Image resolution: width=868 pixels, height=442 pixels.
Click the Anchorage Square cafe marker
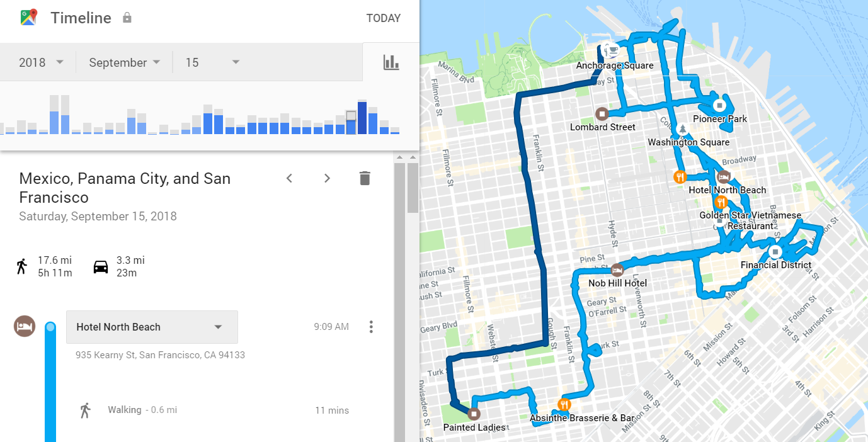point(610,49)
